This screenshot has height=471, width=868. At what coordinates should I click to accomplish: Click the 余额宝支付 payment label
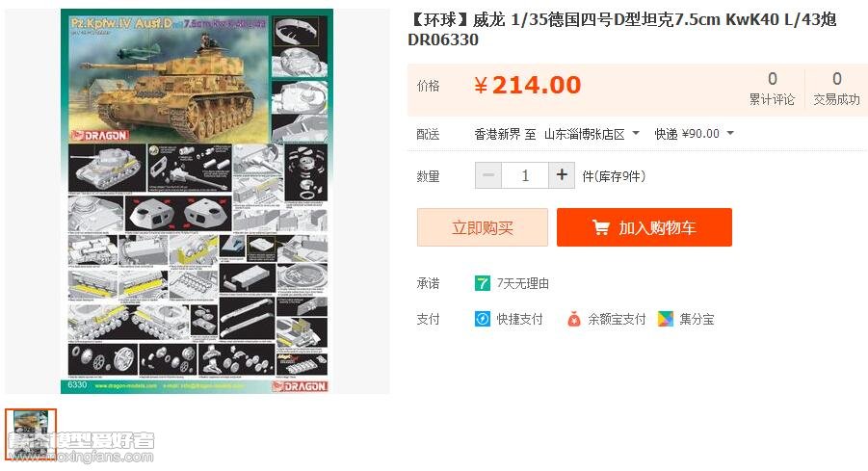617,319
